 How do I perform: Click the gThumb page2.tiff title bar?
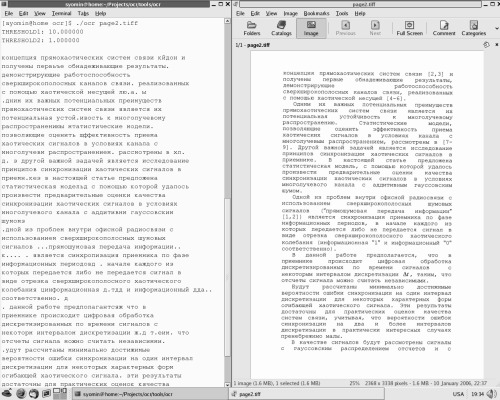361,4
